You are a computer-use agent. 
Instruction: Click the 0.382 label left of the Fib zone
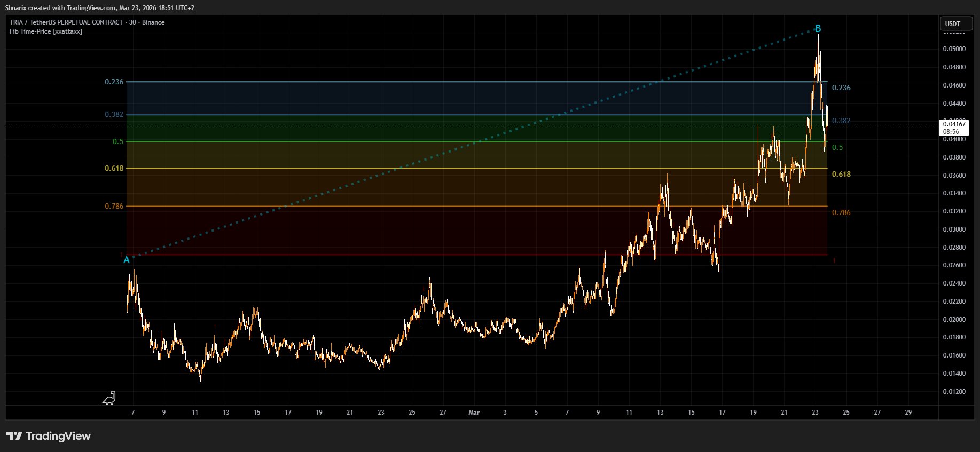point(114,114)
